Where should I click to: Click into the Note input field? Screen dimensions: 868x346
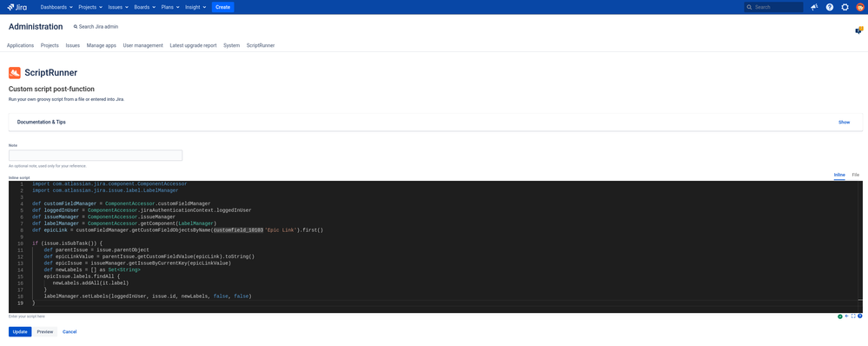click(x=96, y=156)
